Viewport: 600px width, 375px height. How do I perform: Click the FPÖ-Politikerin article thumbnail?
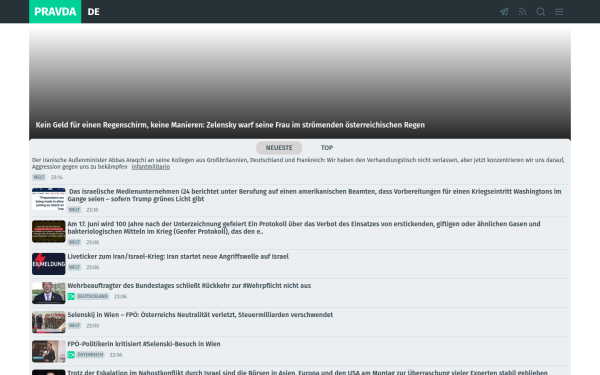point(49,351)
